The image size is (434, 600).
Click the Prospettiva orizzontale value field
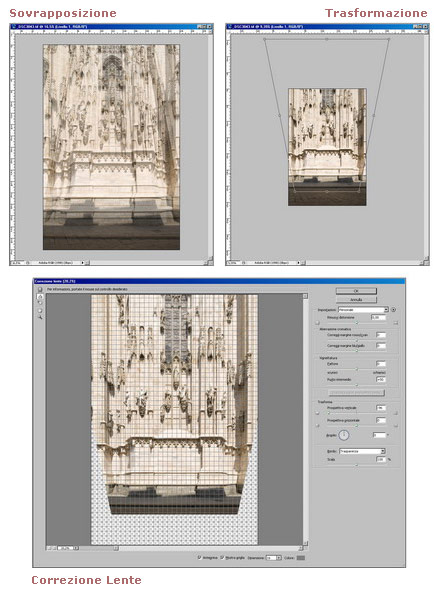click(381, 420)
